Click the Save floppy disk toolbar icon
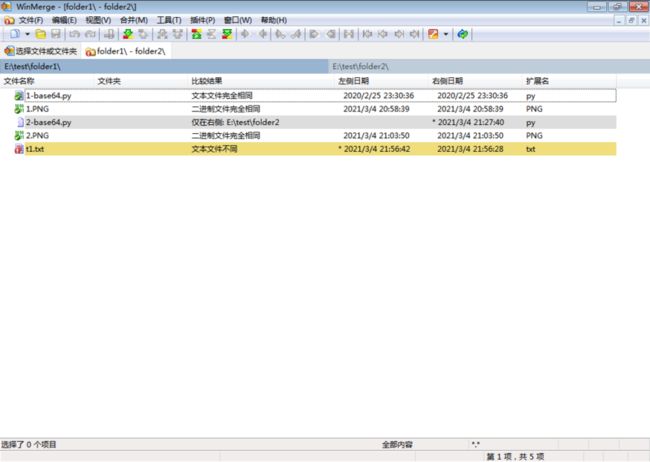 pos(56,34)
